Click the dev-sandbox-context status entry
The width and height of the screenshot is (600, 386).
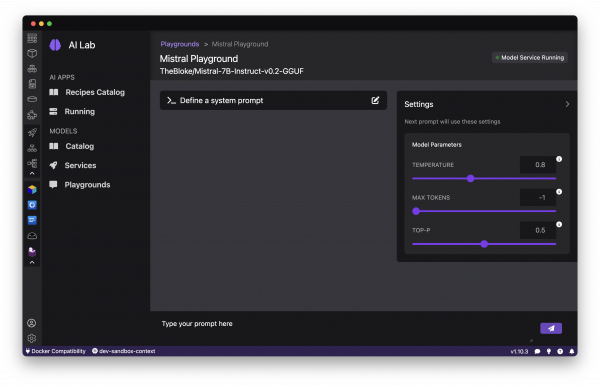[124, 351]
